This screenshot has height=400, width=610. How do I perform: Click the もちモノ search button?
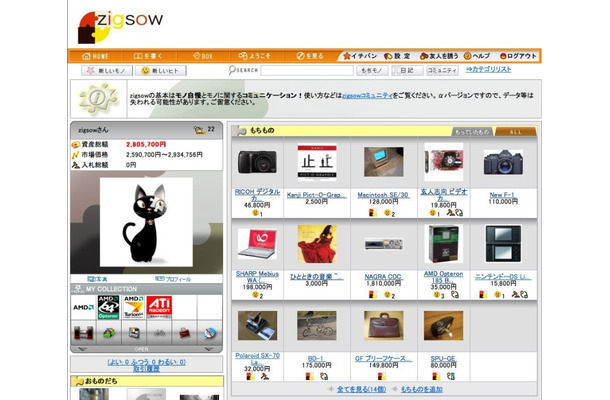click(x=372, y=70)
